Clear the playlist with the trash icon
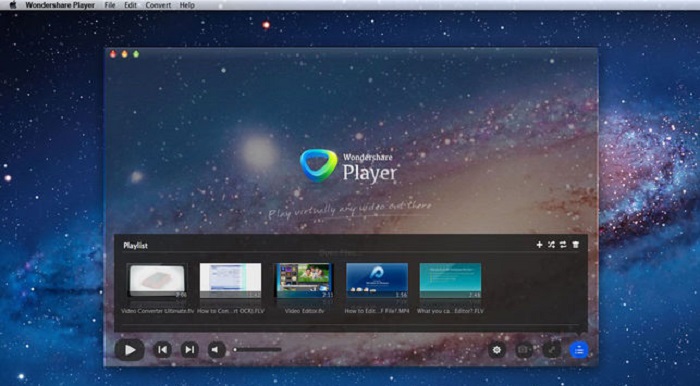The height and width of the screenshot is (386, 700). pos(575,245)
